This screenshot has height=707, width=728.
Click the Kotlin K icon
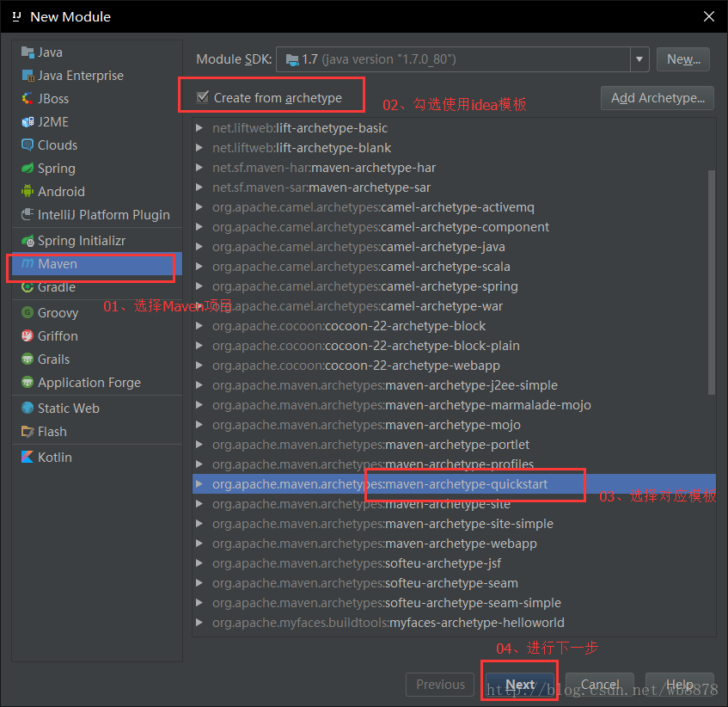28,457
